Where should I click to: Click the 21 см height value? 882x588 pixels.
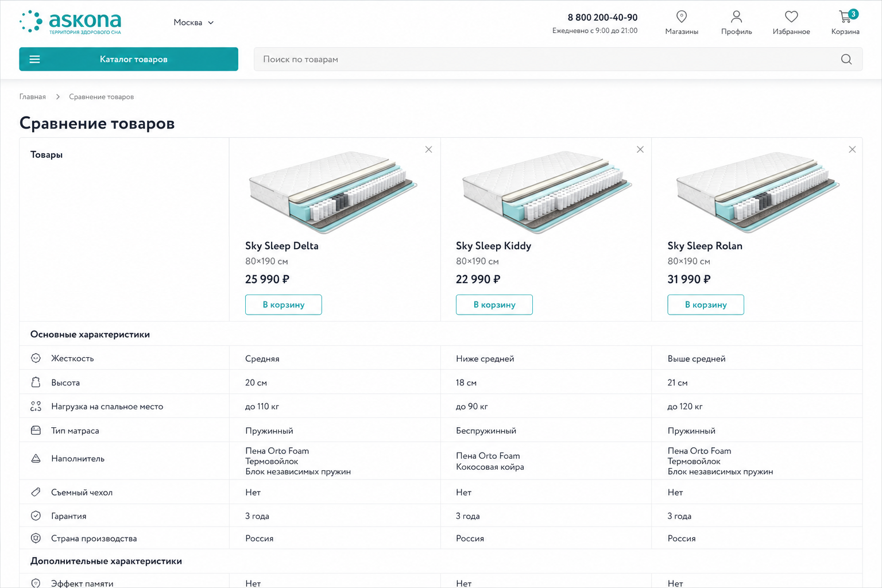click(678, 382)
